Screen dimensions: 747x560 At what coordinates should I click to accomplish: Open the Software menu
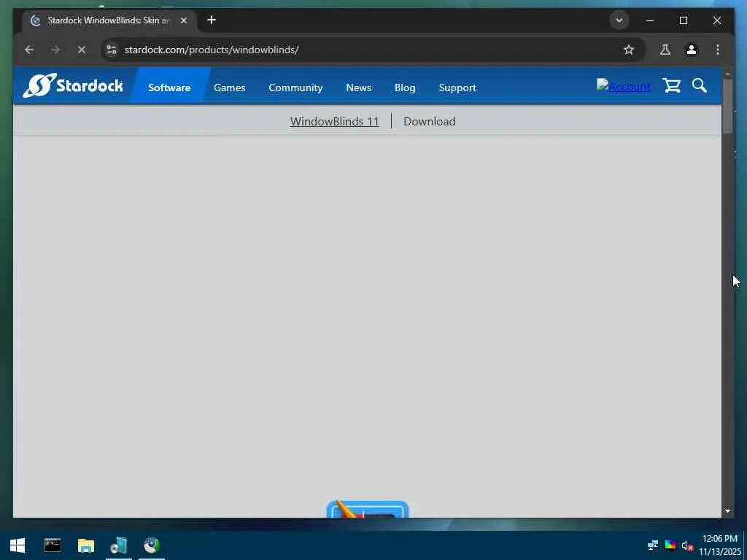[x=169, y=87]
